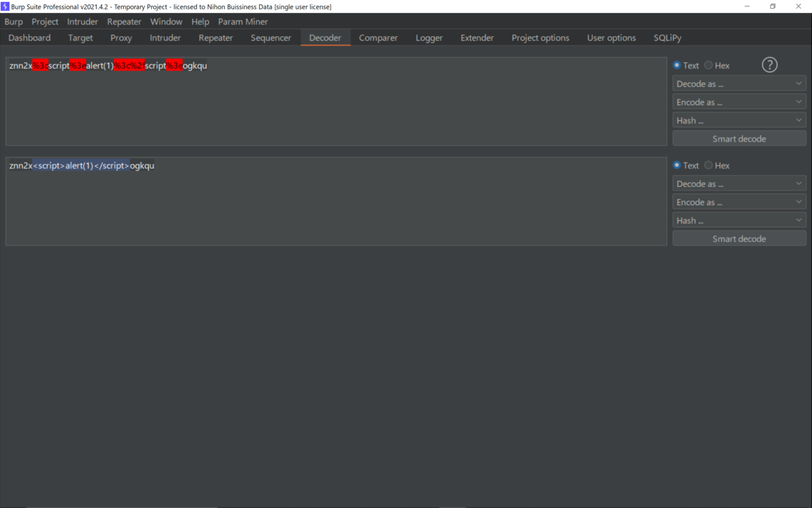Image resolution: width=812 pixels, height=508 pixels.
Task: Open lower panel's Decode as dropdown
Action: [x=739, y=184]
